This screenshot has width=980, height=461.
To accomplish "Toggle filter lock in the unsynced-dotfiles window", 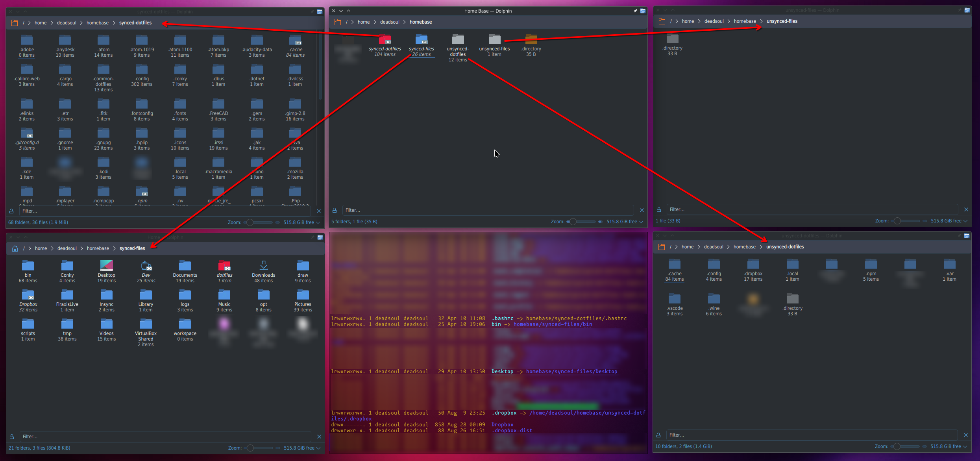I will pos(658,435).
